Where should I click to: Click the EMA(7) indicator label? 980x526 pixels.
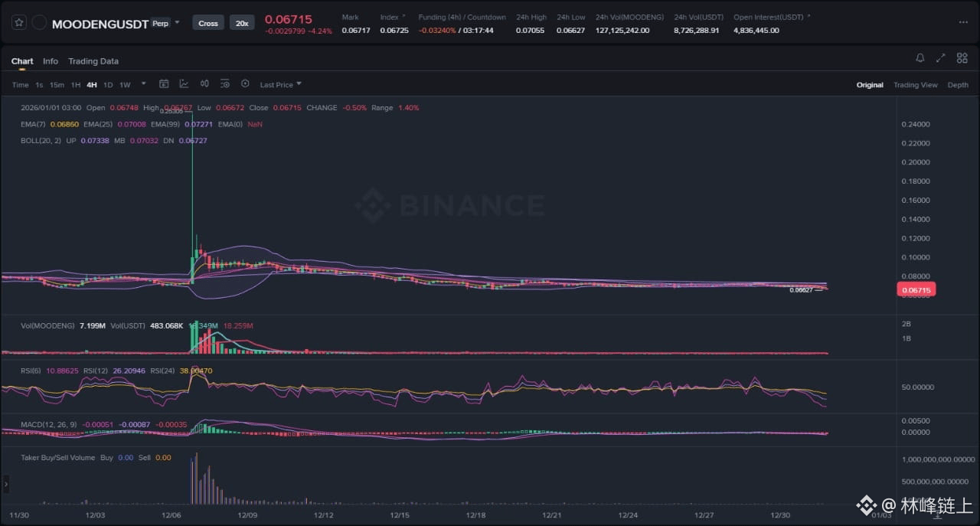click(x=34, y=124)
